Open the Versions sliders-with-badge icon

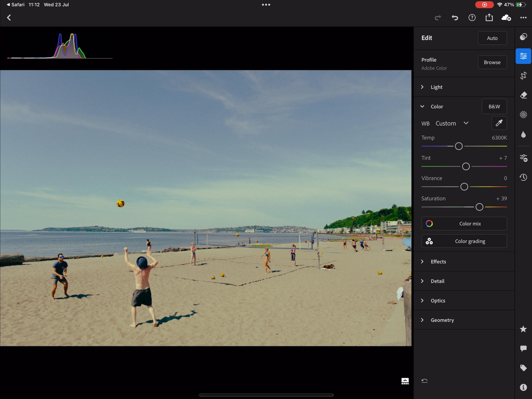[x=523, y=158]
